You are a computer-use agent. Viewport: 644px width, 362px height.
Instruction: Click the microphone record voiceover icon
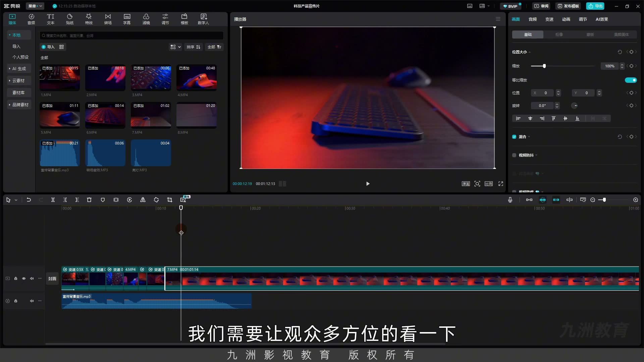pyautogui.click(x=510, y=200)
